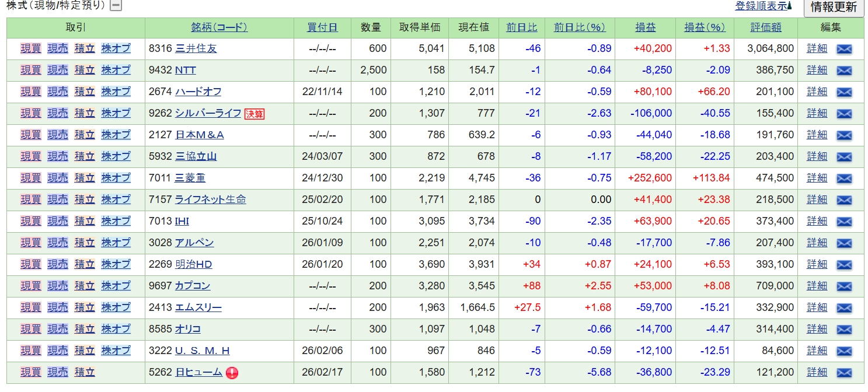This screenshot has height=392, width=868.
Task: Open 詳細 for ライフネット生命
Action: pos(817,199)
